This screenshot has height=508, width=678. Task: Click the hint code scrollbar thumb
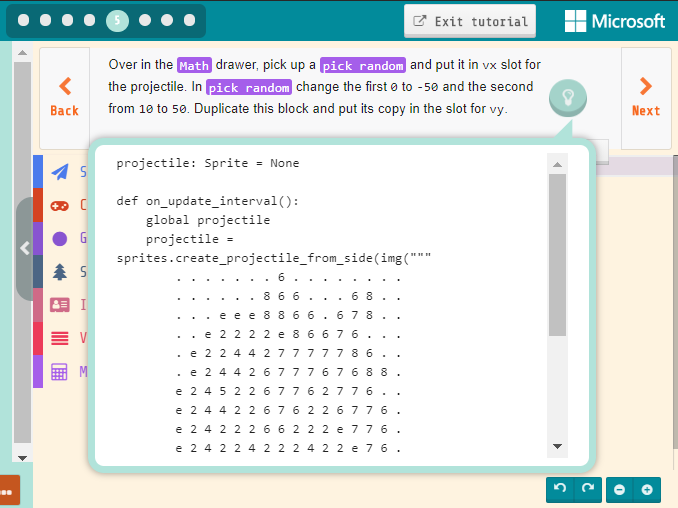(x=557, y=255)
